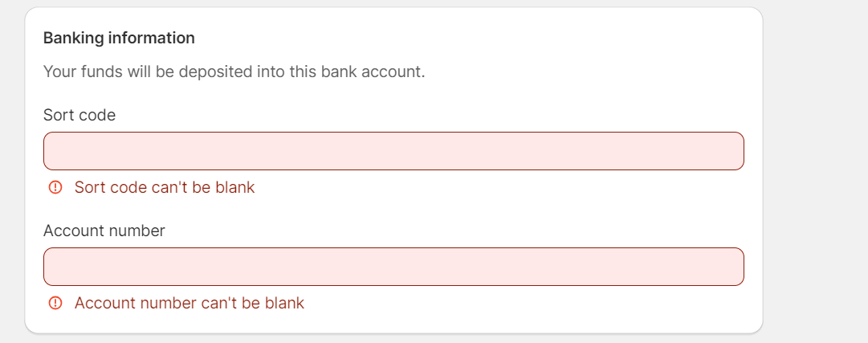Click the word "blank" in Account number error

tap(284, 304)
